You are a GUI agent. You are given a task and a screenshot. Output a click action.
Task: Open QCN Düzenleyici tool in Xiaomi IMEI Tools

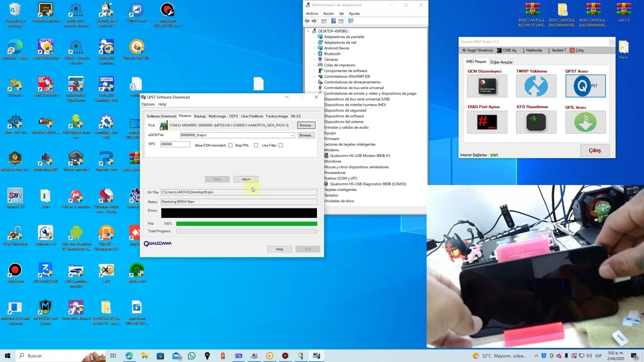coord(487,86)
